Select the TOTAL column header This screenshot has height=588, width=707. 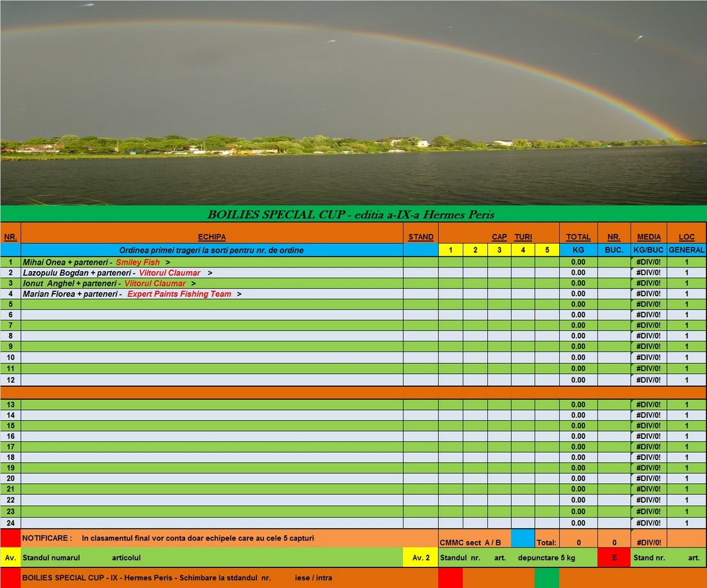(x=578, y=237)
